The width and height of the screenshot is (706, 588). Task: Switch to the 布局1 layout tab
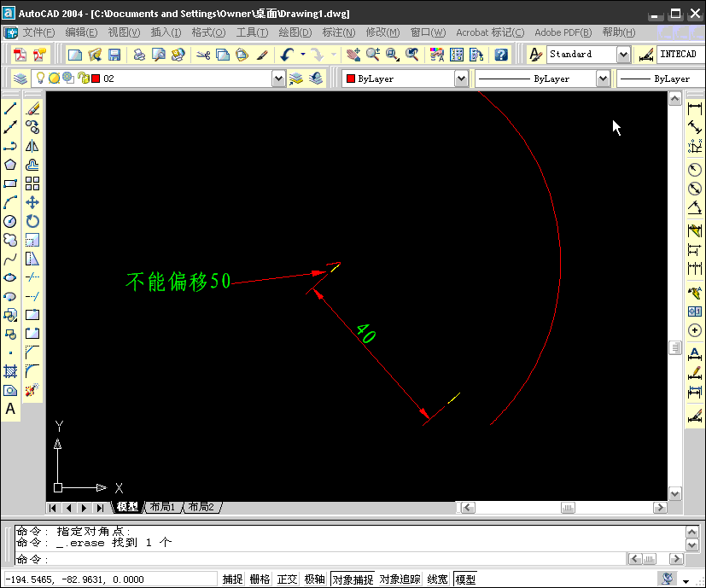[162, 507]
